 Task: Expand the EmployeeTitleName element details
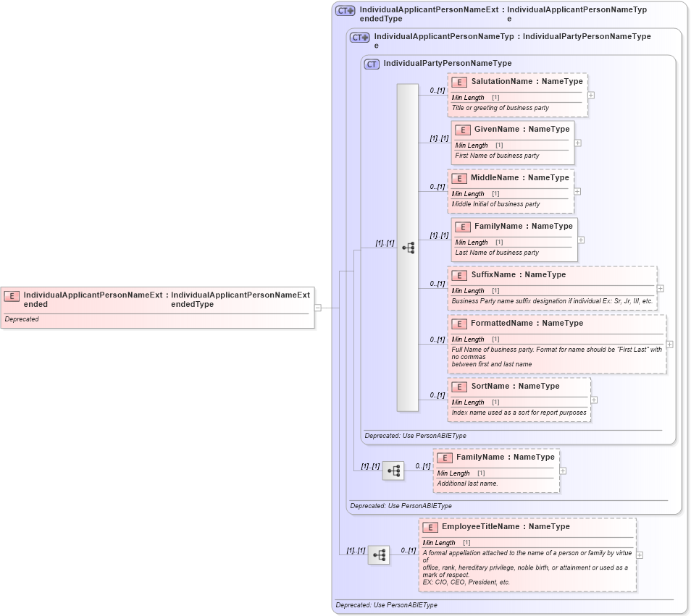coord(641,554)
